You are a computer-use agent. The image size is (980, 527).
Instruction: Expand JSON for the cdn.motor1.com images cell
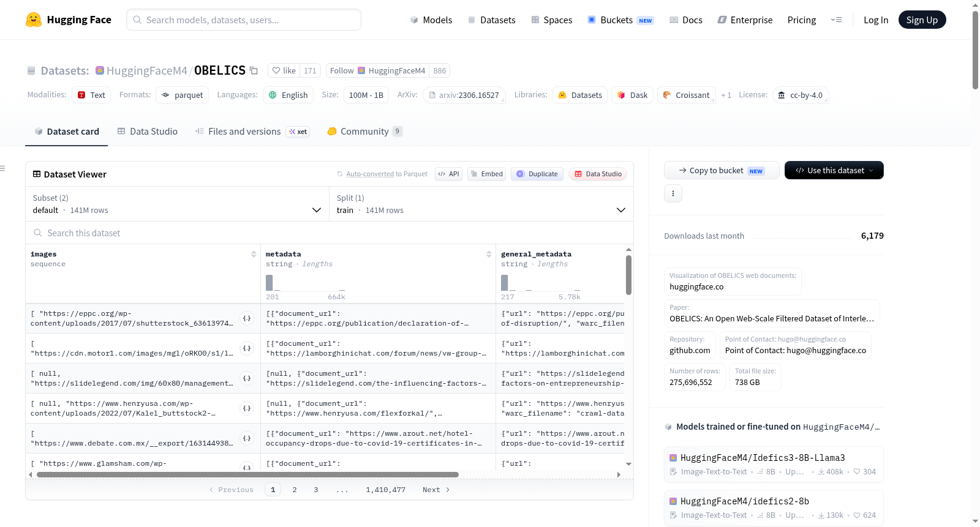(x=247, y=348)
